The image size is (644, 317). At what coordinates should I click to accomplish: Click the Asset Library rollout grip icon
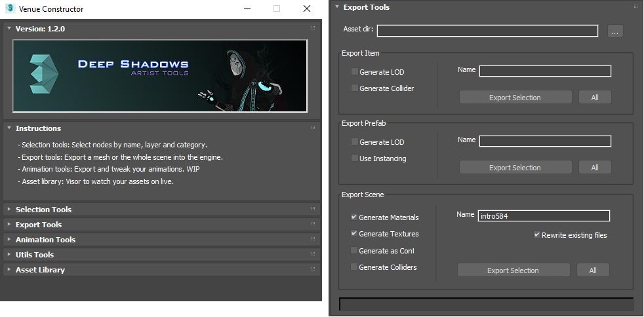point(313,269)
